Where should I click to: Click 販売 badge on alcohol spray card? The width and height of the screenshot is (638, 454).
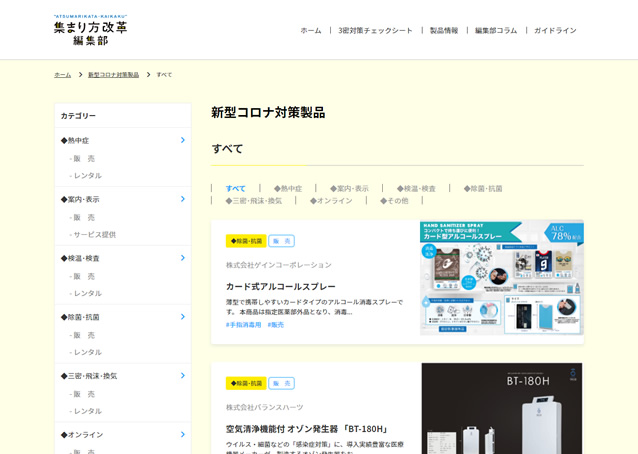[282, 241]
